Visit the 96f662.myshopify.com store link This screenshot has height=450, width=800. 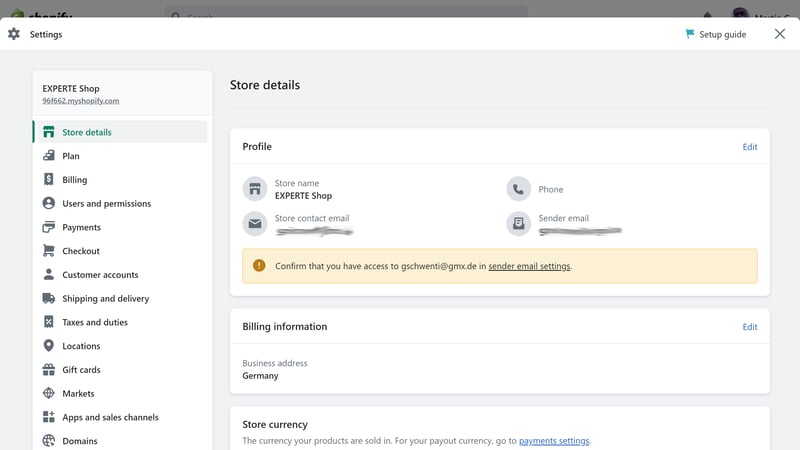(81, 101)
